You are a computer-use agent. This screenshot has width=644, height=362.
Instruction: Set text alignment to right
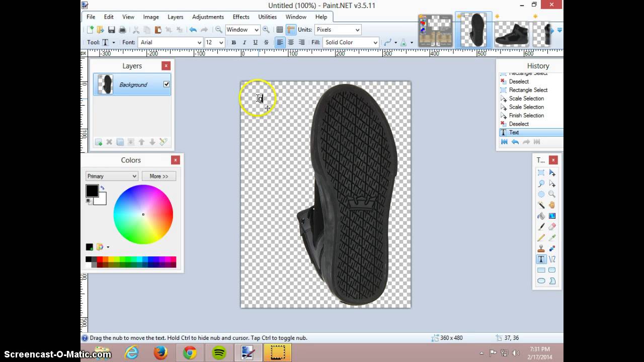301,43
